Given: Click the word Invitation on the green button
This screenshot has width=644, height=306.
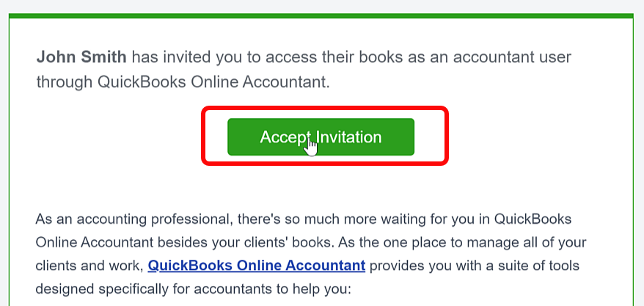Looking at the screenshot, I should [x=350, y=136].
